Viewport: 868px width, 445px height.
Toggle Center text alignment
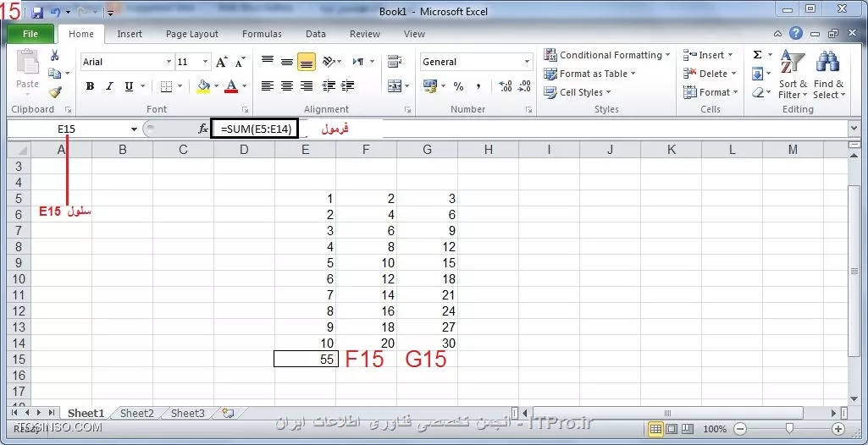tap(287, 85)
